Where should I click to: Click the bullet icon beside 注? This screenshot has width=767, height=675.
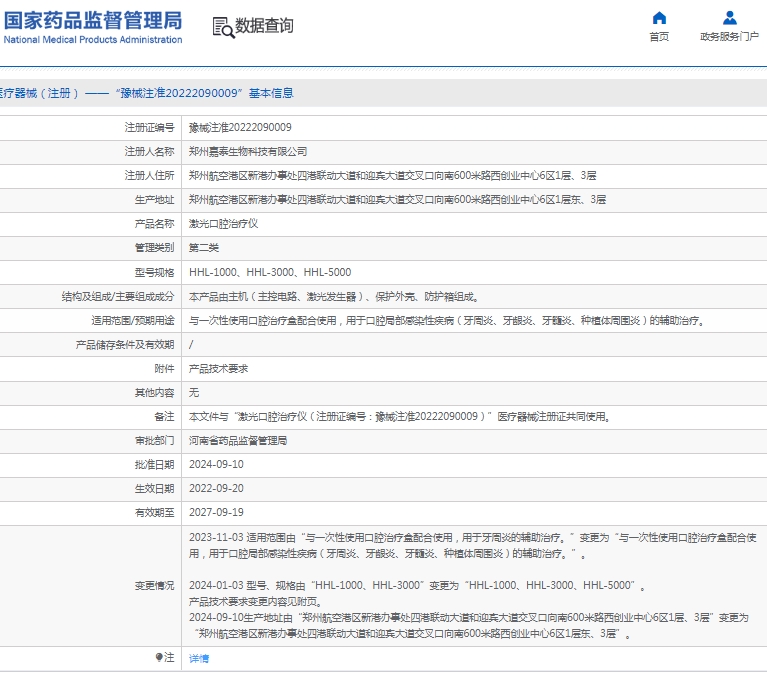(x=158, y=657)
